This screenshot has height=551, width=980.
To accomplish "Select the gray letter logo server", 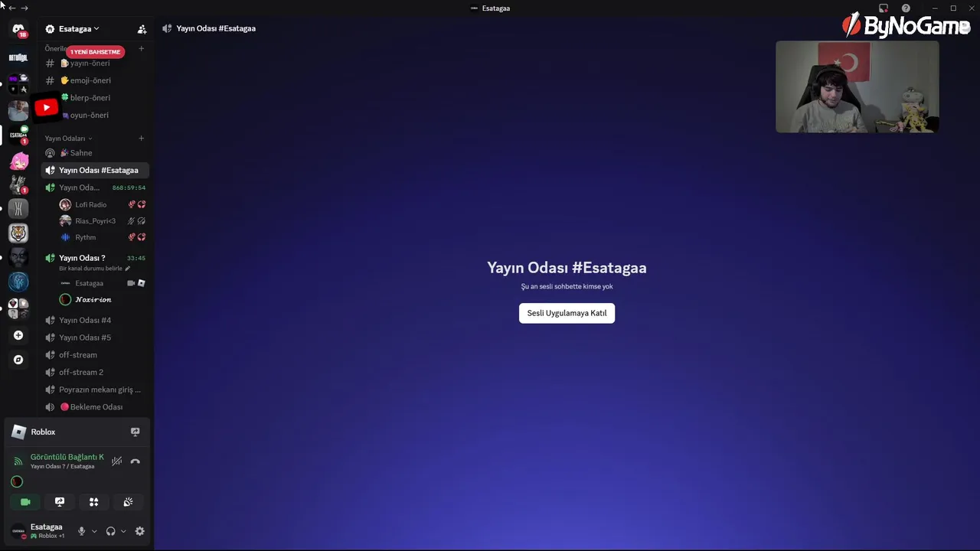I will 18,208.
